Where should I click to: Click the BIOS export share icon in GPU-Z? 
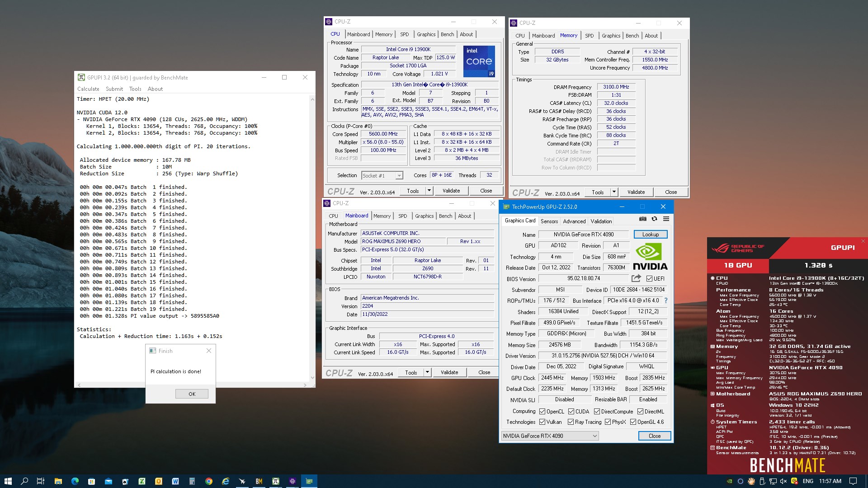point(636,278)
